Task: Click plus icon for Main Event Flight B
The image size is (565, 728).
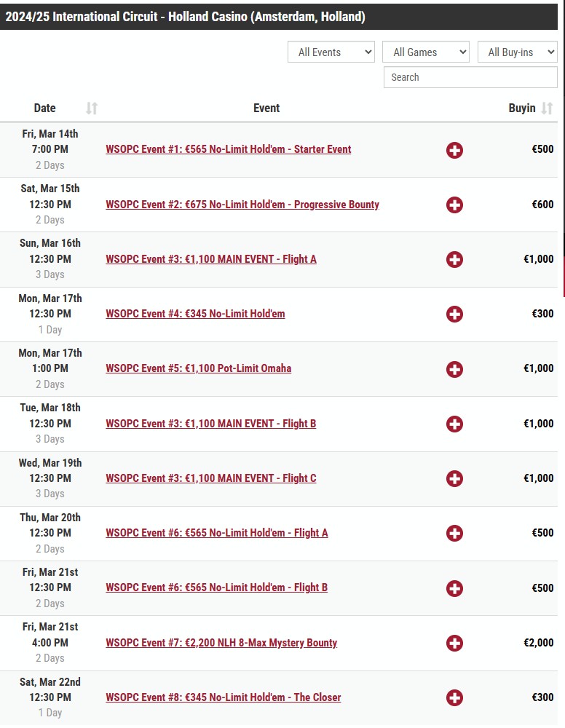Action: (x=454, y=424)
